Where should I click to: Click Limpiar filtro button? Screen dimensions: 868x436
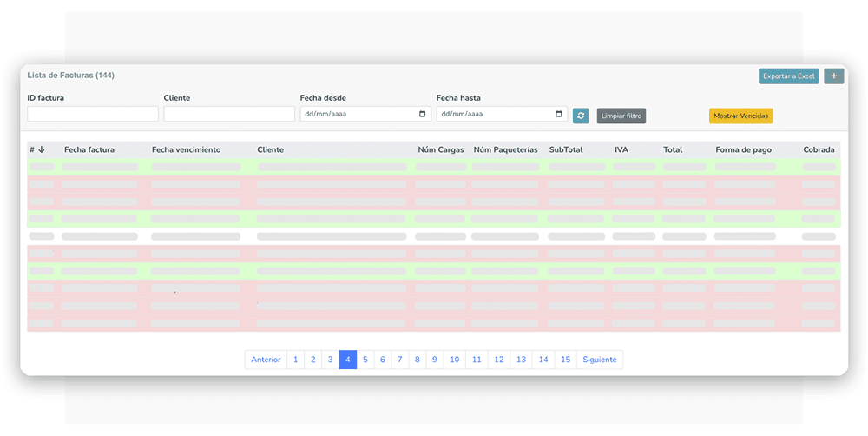pos(621,116)
